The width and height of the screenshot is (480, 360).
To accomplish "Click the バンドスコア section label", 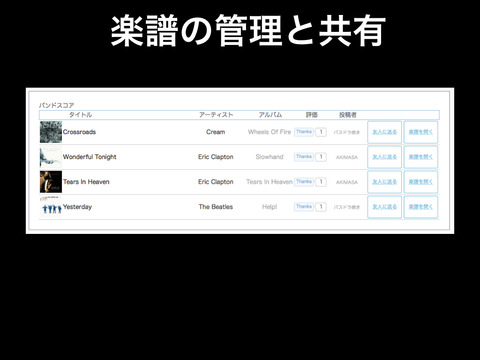I will point(56,105).
